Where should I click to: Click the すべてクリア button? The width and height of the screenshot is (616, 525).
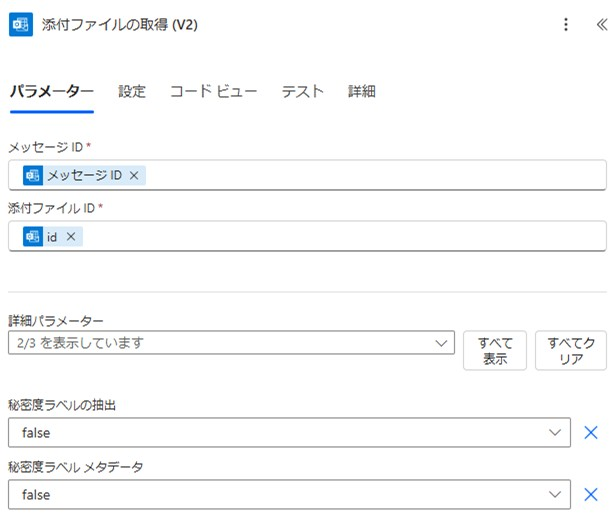(571, 351)
